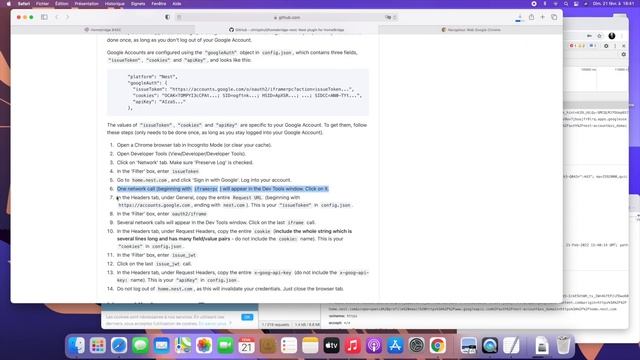Screen dimensions: 640x360
Task: Click the step 1 Incognito Mode instruction
Action: (194, 145)
